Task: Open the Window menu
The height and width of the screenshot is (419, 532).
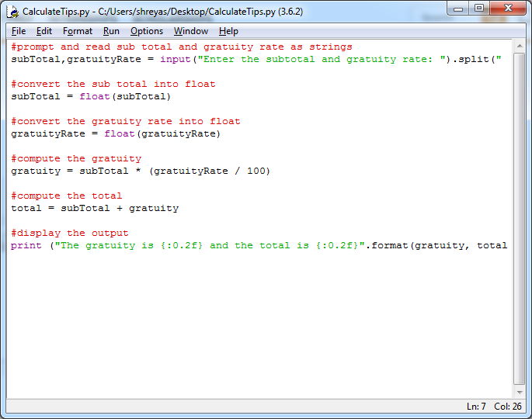Action: coord(191,31)
